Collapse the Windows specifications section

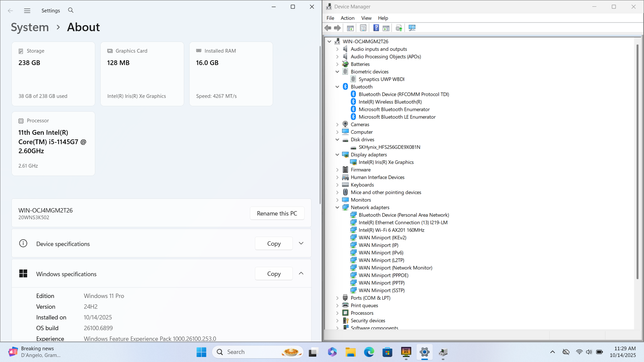coord(301,274)
